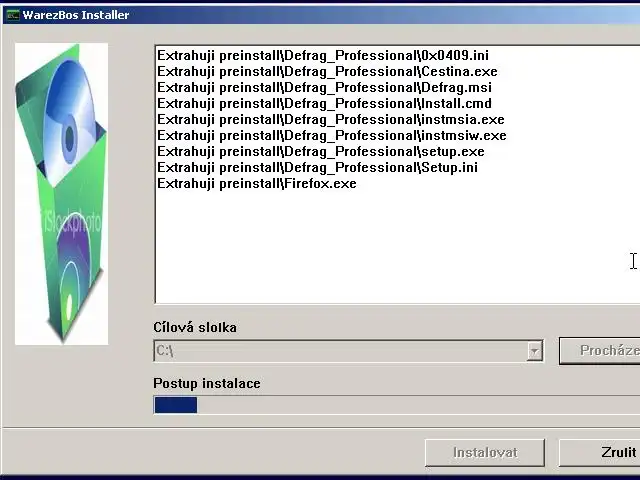Select the instmsia.exe extraction log line

coord(331,119)
